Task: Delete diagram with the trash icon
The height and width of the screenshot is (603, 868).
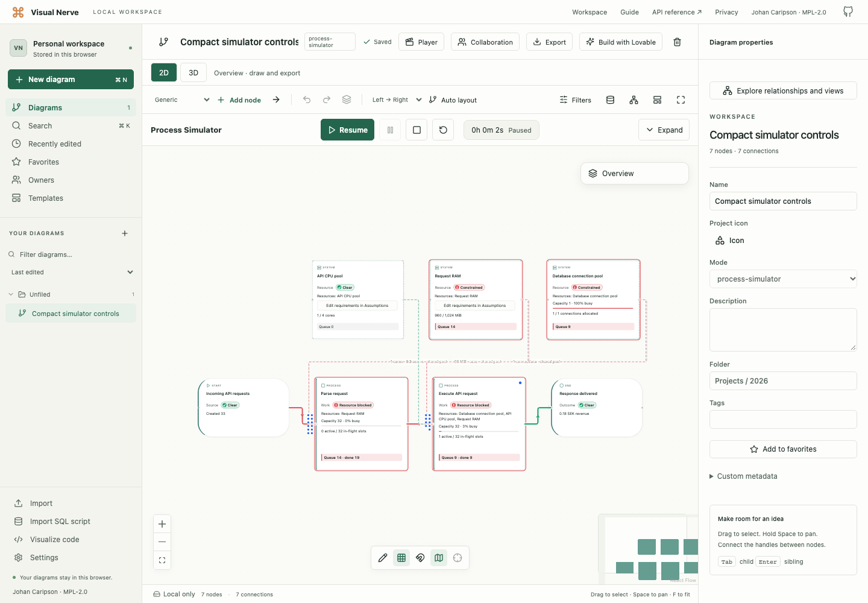Action: click(x=677, y=42)
